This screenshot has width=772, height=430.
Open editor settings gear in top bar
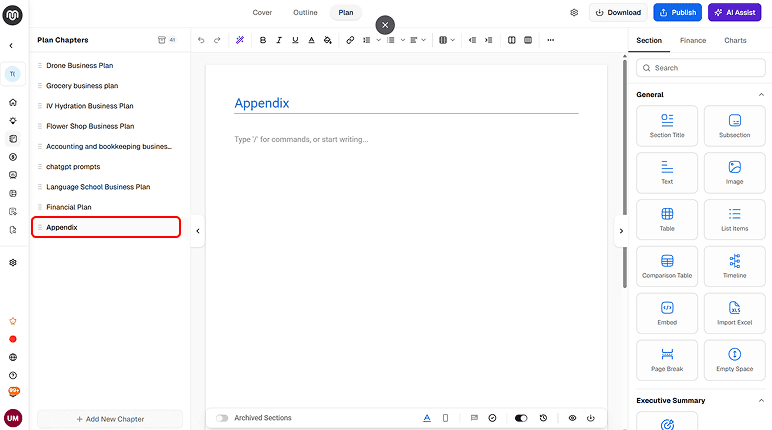574,13
